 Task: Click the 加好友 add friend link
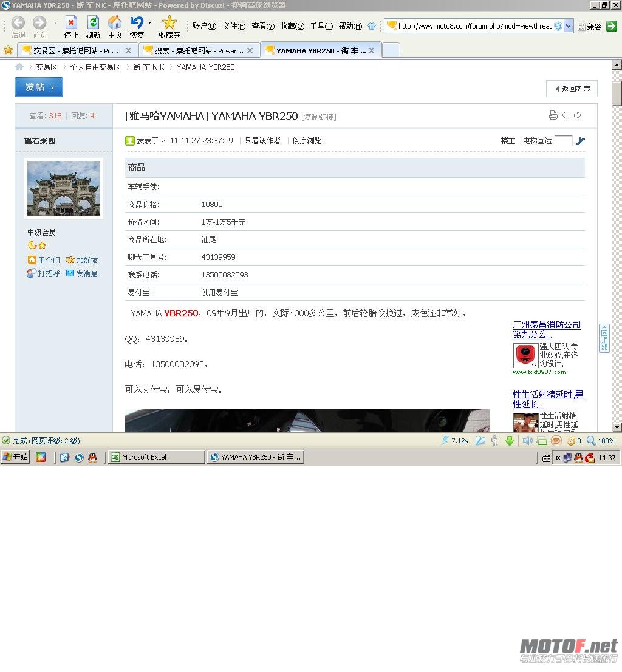[x=82, y=260]
